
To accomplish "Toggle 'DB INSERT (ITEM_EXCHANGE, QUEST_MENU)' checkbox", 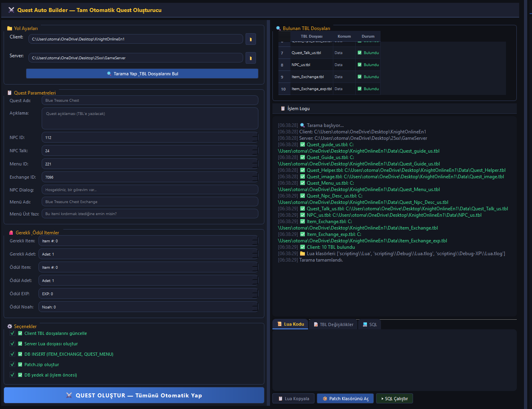I will [x=12, y=354].
